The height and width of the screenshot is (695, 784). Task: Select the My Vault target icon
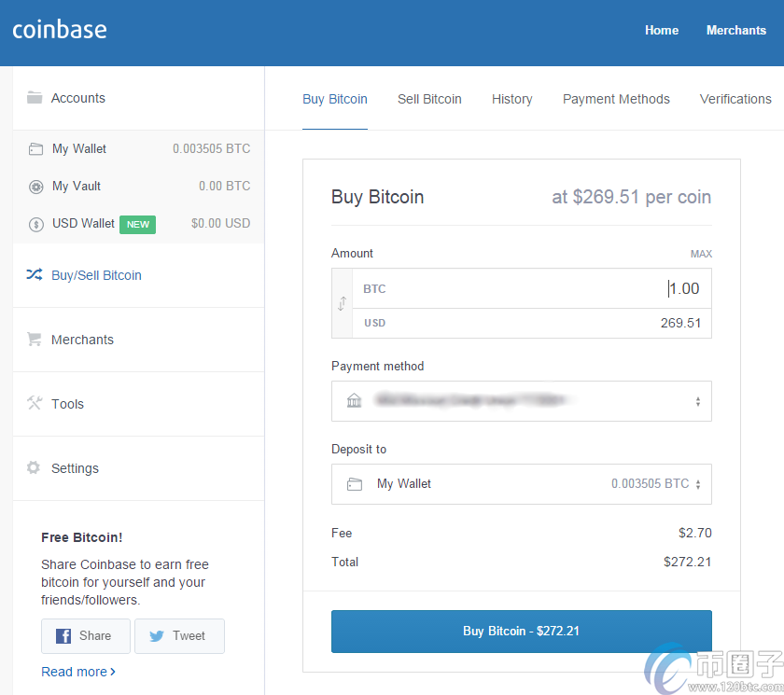click(x=35, y=187)
